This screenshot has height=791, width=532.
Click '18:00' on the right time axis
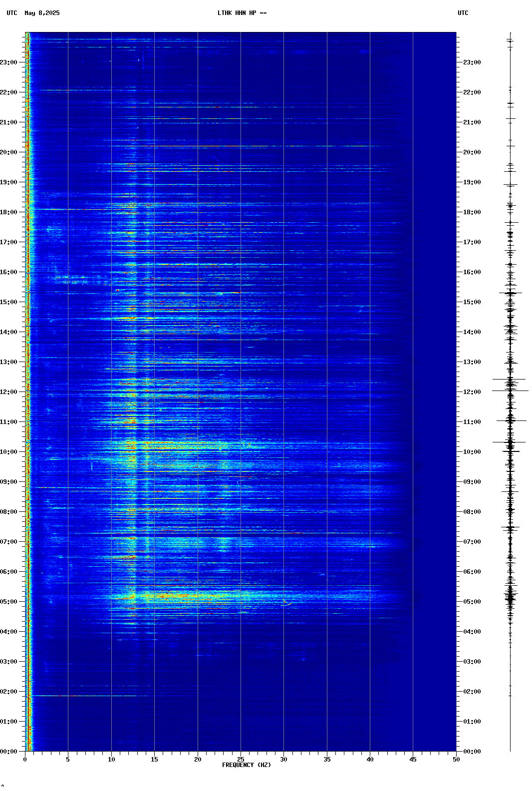(472, 212)
